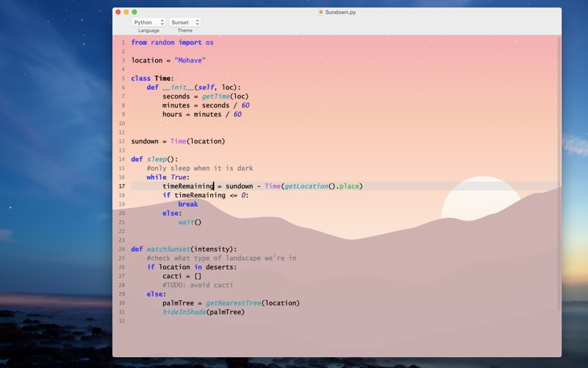Click comment '#only sleep when it is dark'
Image resolution: width=588 pixels, height=368 pixels.
[x=200, y=169]
